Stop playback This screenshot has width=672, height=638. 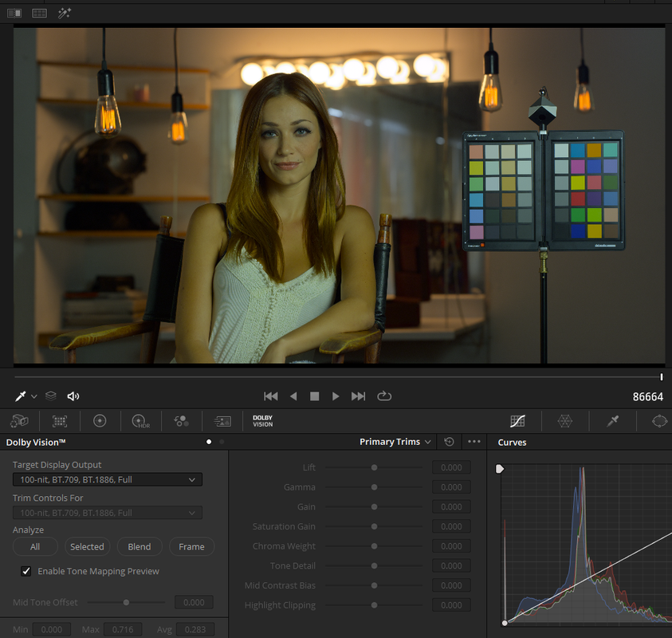315,396
